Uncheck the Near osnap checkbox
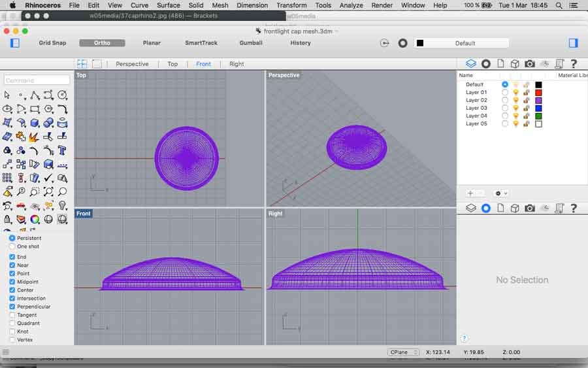The width and height of the screenshot is (588, 368). 12,265
